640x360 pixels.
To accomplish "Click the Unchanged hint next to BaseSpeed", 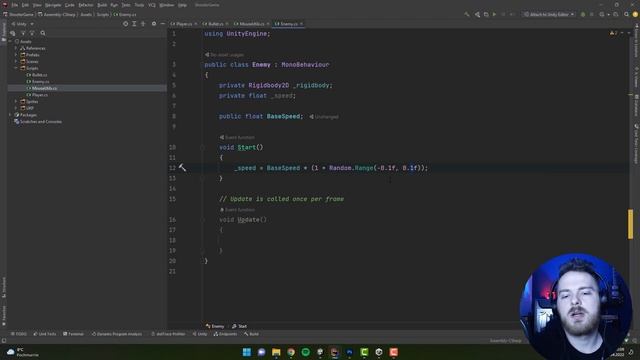I will coord(324,117).
